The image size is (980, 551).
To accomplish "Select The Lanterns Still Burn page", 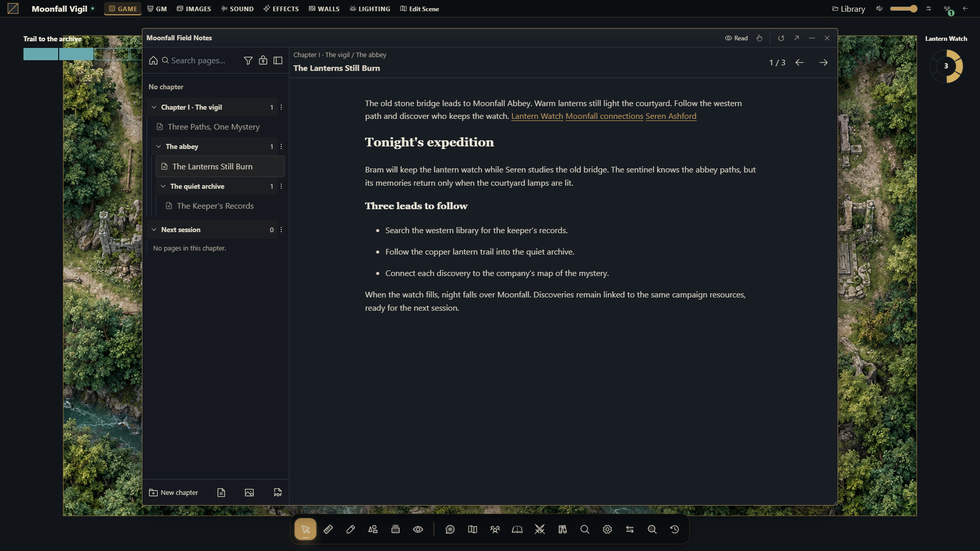I will (220, 166).
